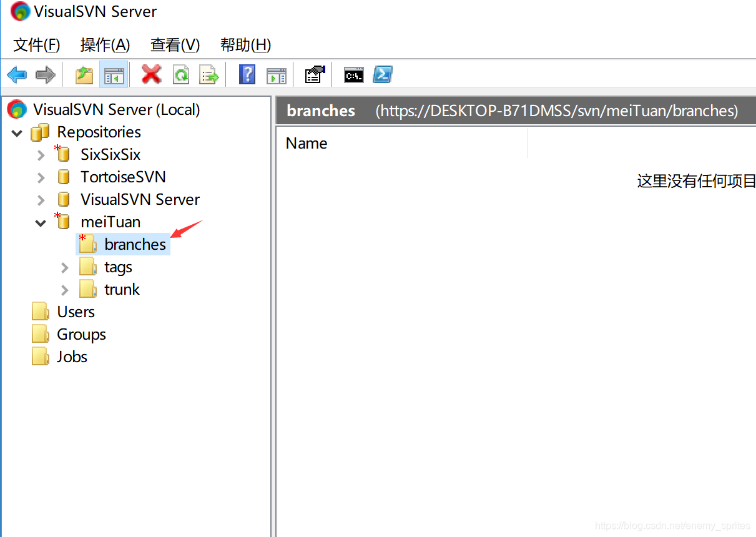Expand the TortoiseSVN repository
This screenshot has height=537, width=756.
click(x=41, y=177)
